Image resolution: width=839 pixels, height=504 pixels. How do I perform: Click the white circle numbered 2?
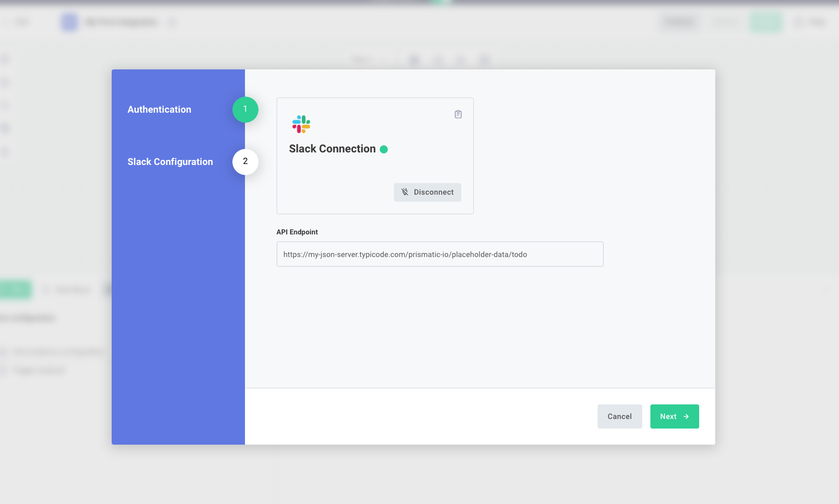pos(245,162)
